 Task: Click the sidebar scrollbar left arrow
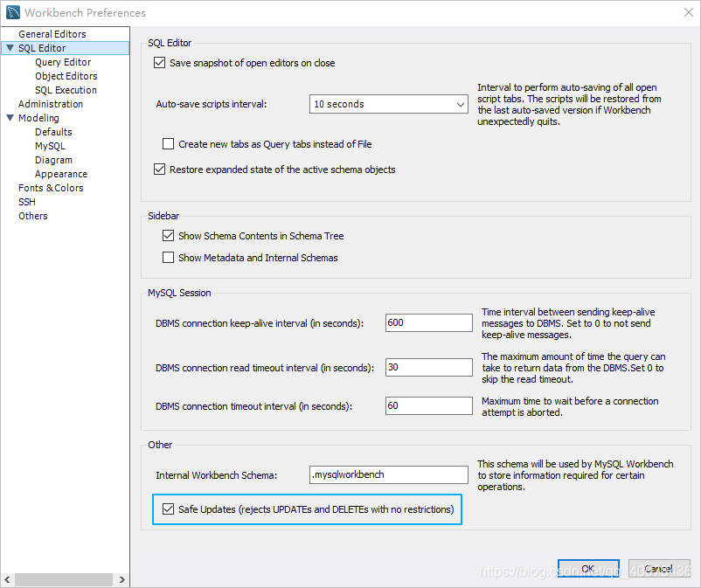click(7, 579)
